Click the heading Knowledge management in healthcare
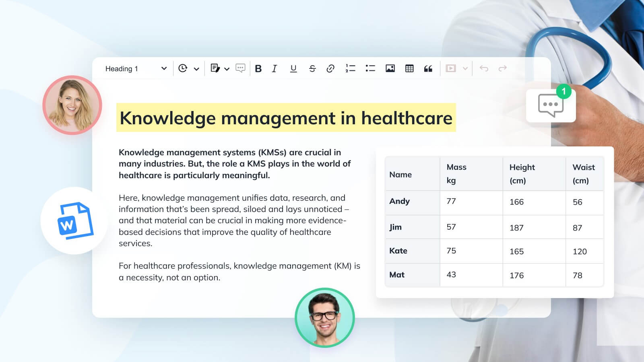This screenshot has height=362, width=644. coord(286,118)
